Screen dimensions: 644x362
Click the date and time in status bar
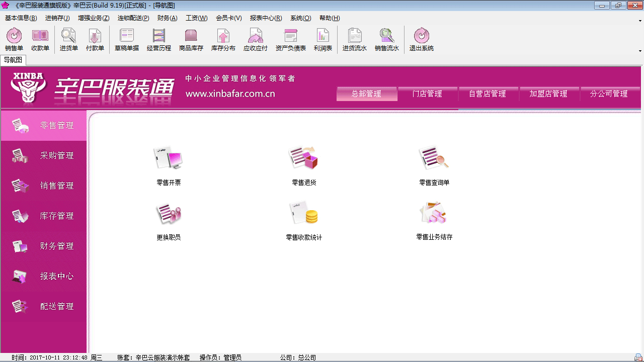pyautogui.click(x=57, y=357)
